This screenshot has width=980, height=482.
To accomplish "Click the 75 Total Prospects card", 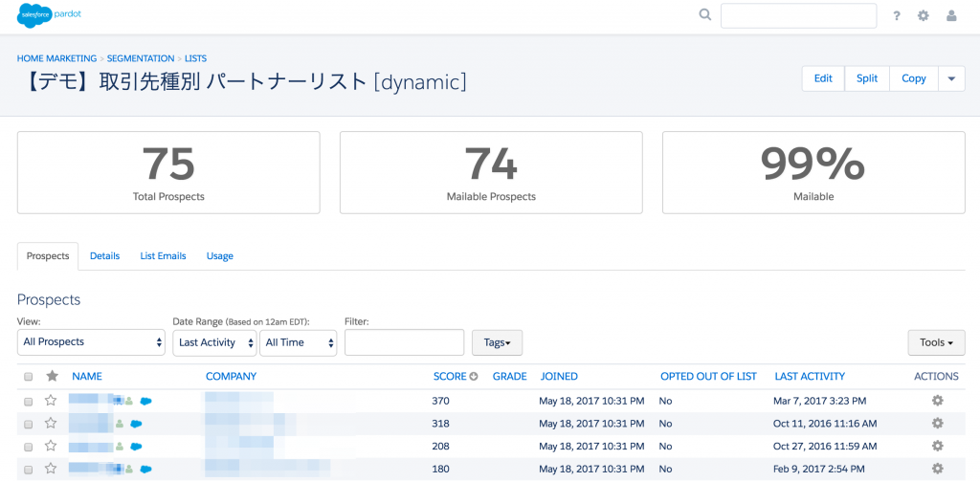I will click(168, 172).
